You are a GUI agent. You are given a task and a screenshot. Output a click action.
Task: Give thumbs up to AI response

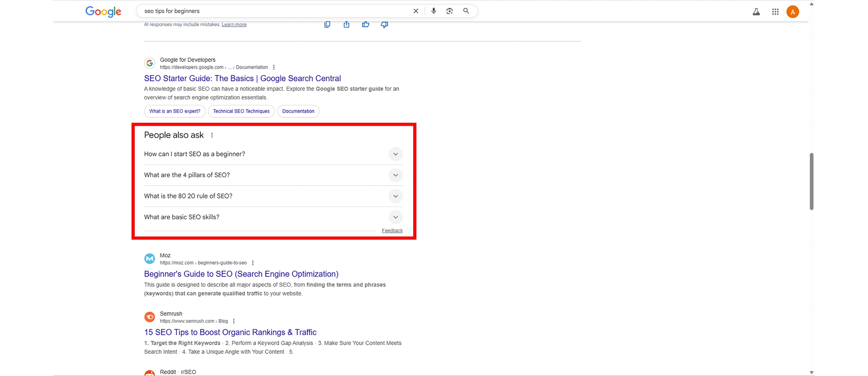point(366,24)
